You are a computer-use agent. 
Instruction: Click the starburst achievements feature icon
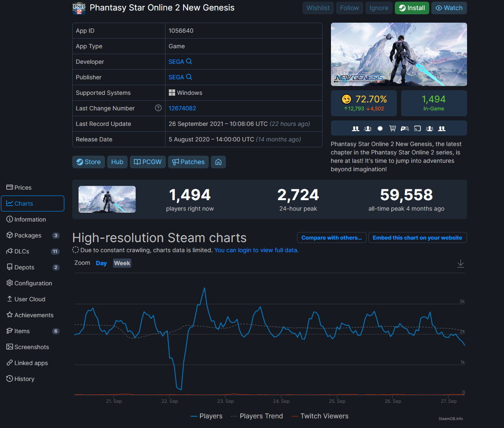[380, 129]
